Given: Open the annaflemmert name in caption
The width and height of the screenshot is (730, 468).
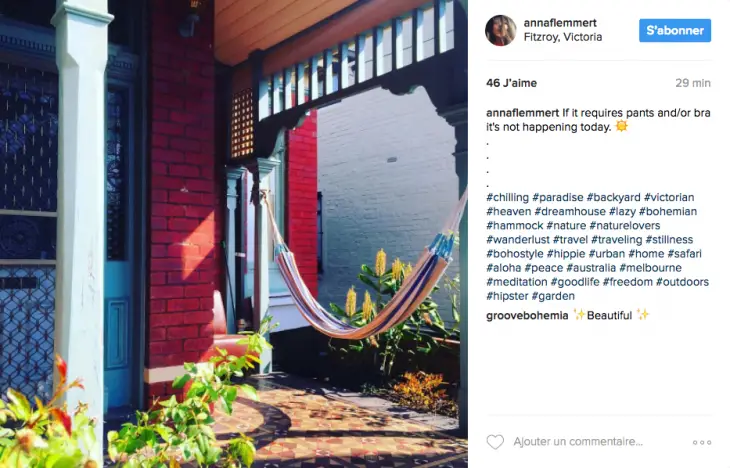Looking at the screenshot, I should tap(522, 113).
